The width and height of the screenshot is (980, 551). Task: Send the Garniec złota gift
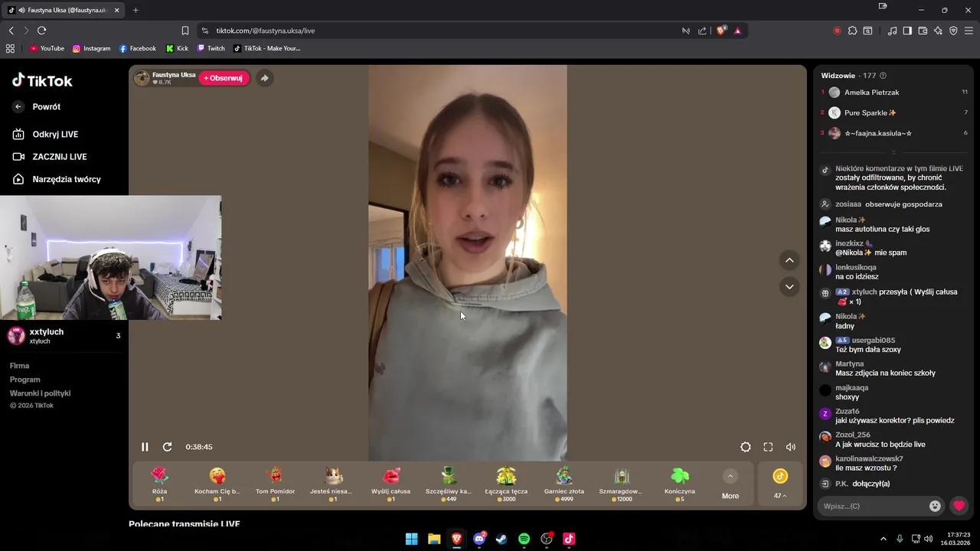564,484
